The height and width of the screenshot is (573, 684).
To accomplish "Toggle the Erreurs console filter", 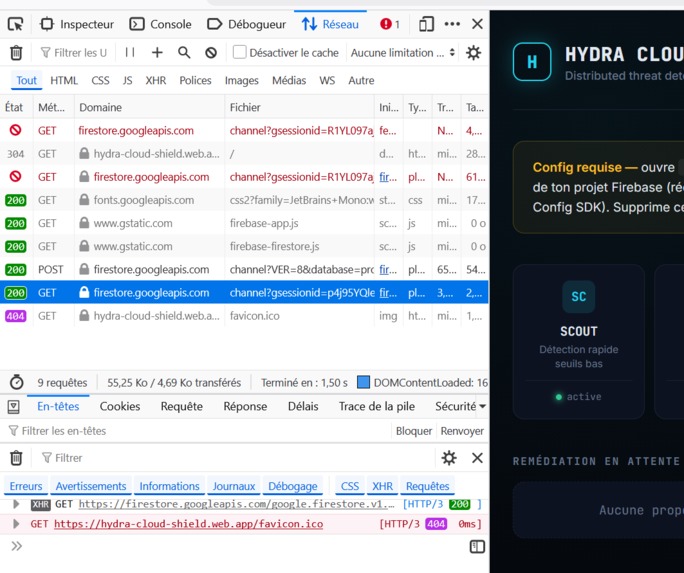I will 26,486.
